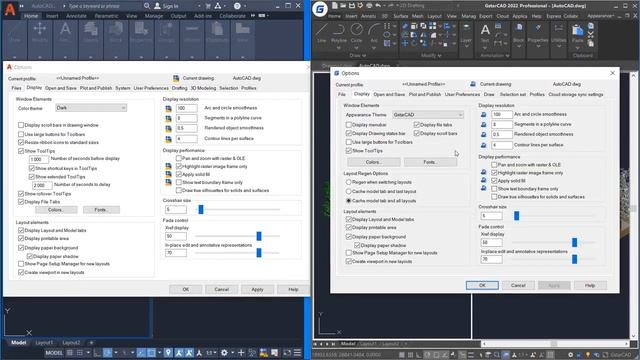Click the shopping cart icon in AutoCAD title bar
640x360 pixels.
[x=208, y=6]
